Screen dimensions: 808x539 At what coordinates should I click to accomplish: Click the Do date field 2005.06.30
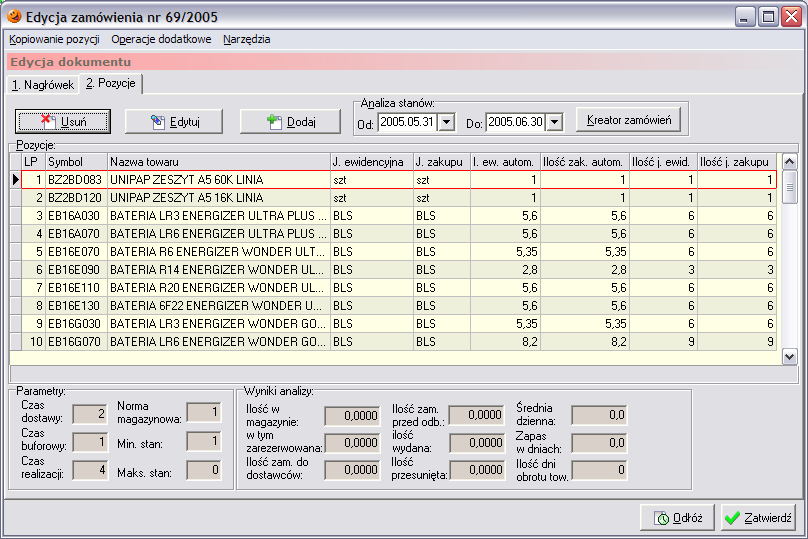click(x=515, y=122)
